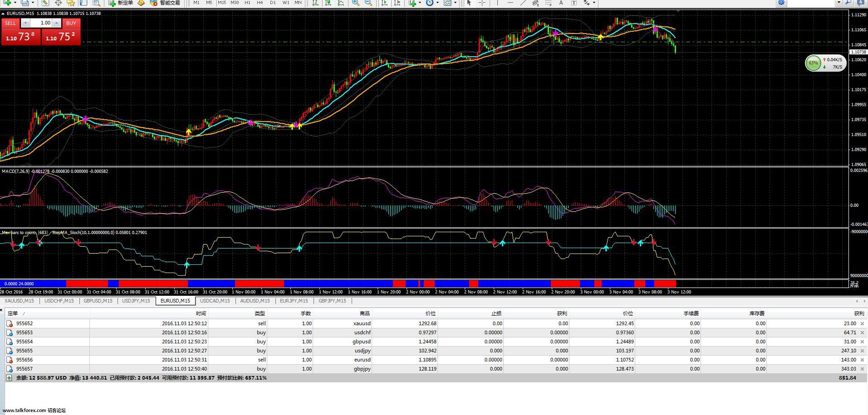868x415 pixels.
Task: Toggle 智能交易 auto trading button
Action: 165,2
